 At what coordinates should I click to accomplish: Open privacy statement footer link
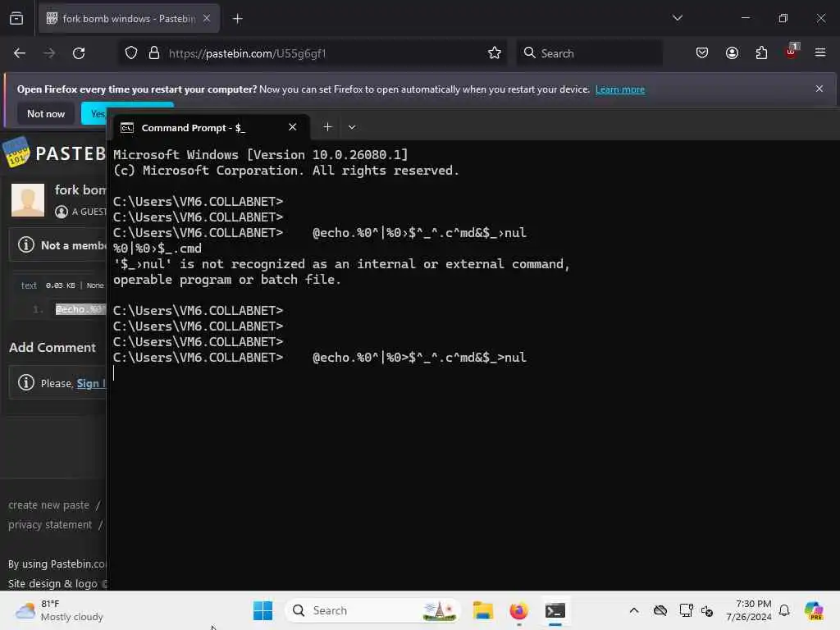(50, 524)
